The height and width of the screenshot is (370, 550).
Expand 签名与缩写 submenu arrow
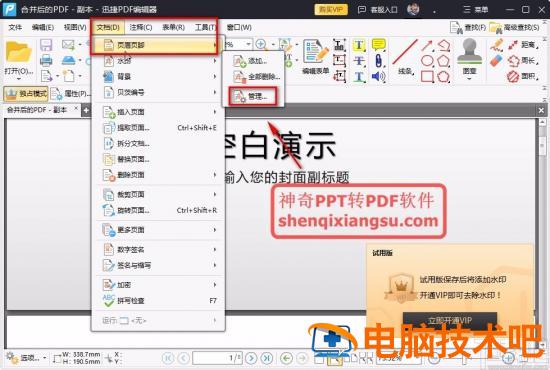(215, 265)
